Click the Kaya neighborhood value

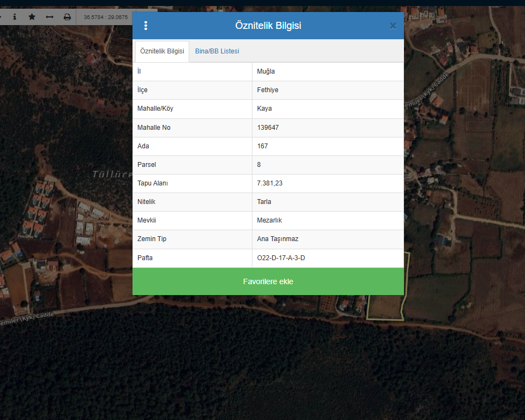(264, 109)
